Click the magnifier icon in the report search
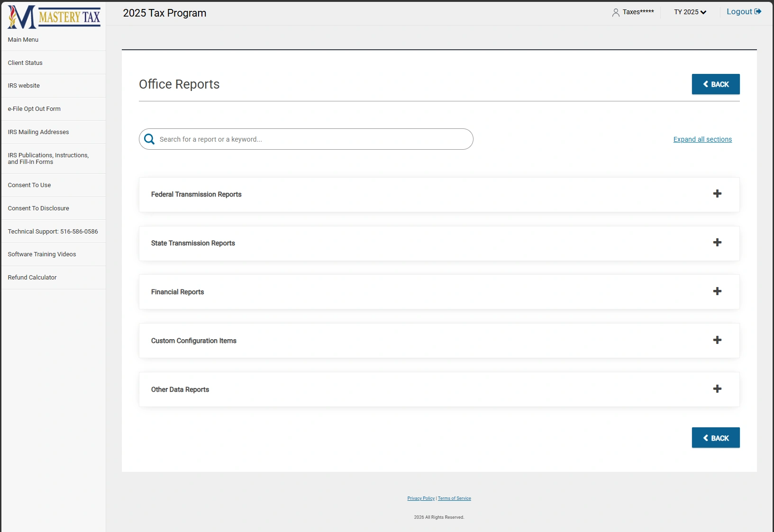The height and width of the screenshot is (532, 774). pyautogui.click(x=149, y=139)
